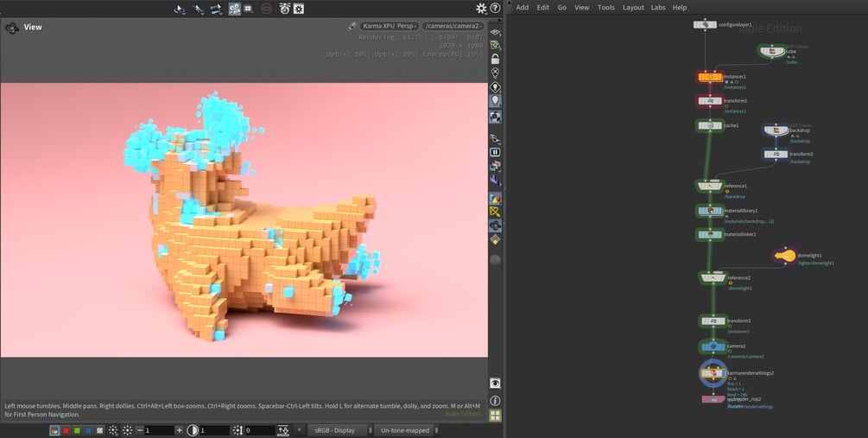Toggle the eye visibility icon in sidebar
868x438 pixels.
click(496, 384)
